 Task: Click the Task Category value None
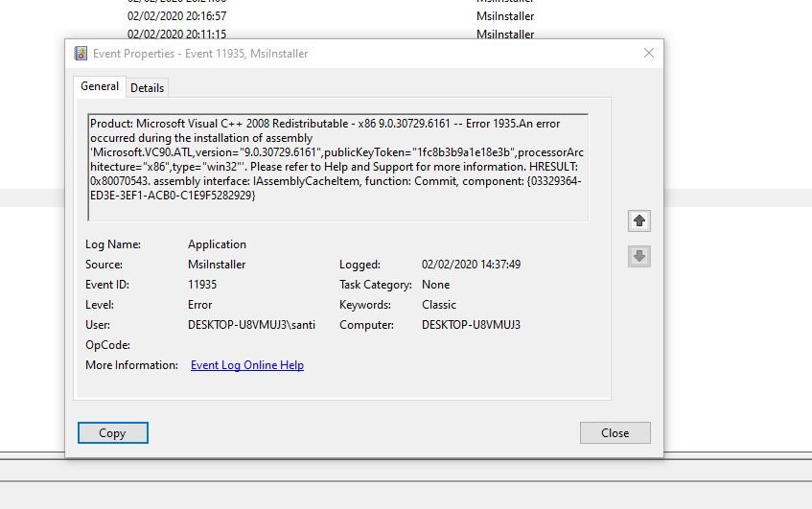tap(435, 285)
